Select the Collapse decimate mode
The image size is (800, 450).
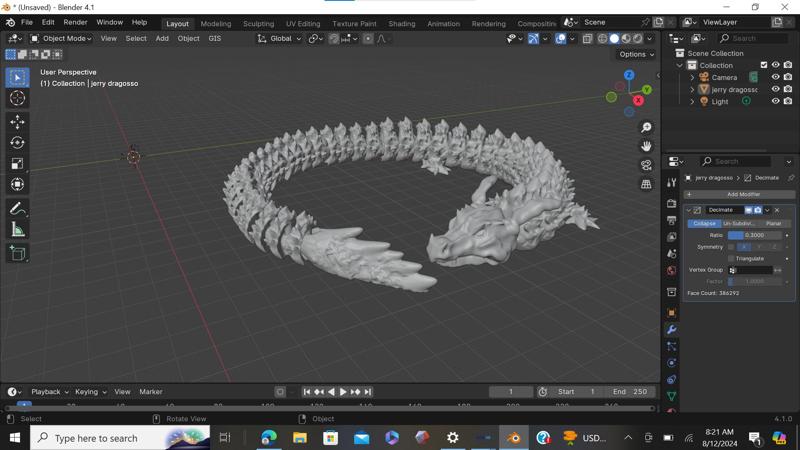[704, 223]
